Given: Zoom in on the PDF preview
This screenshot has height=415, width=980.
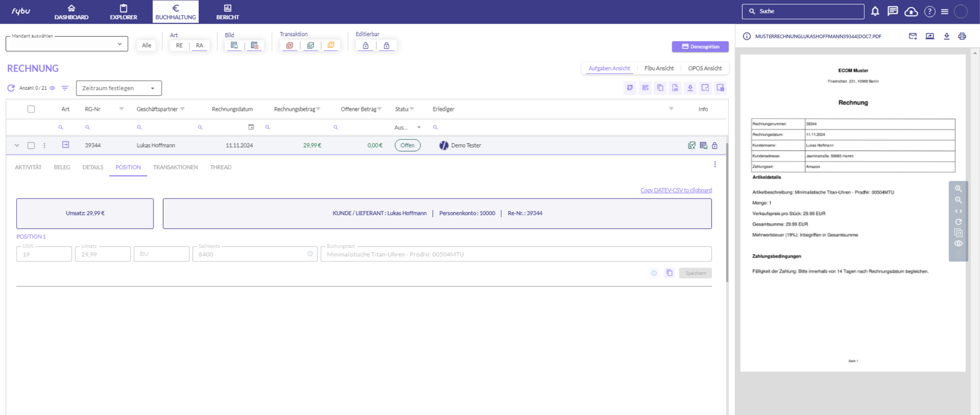Looking at the screenshot, I should [x=958, y=189].
